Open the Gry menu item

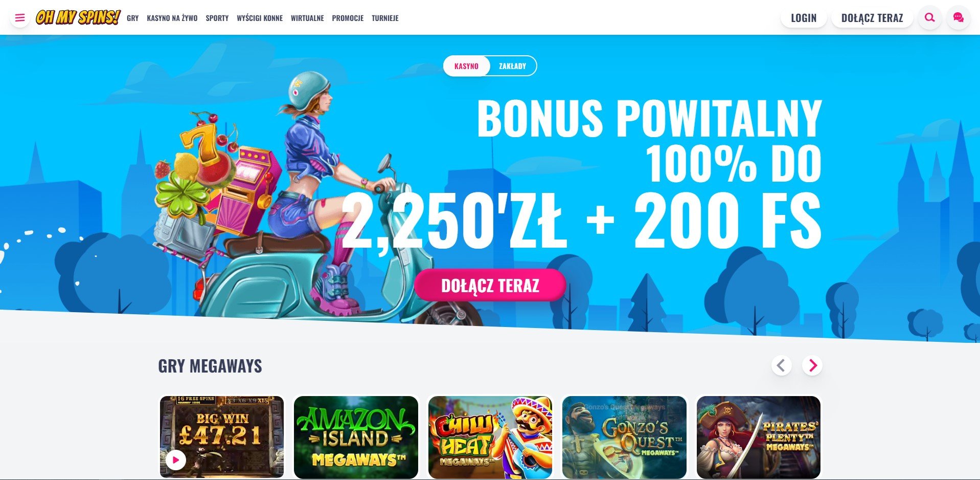tap(133, 18)
